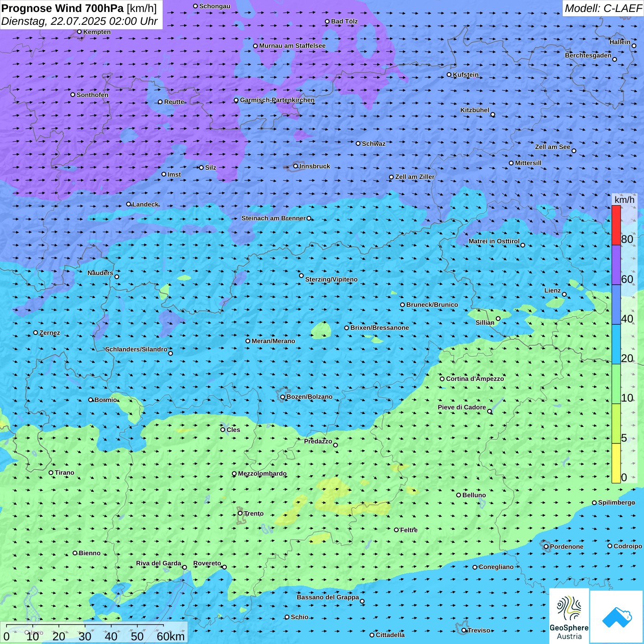
Task: Click the 'Predazzo' label
Action: (x=318, y=441)
